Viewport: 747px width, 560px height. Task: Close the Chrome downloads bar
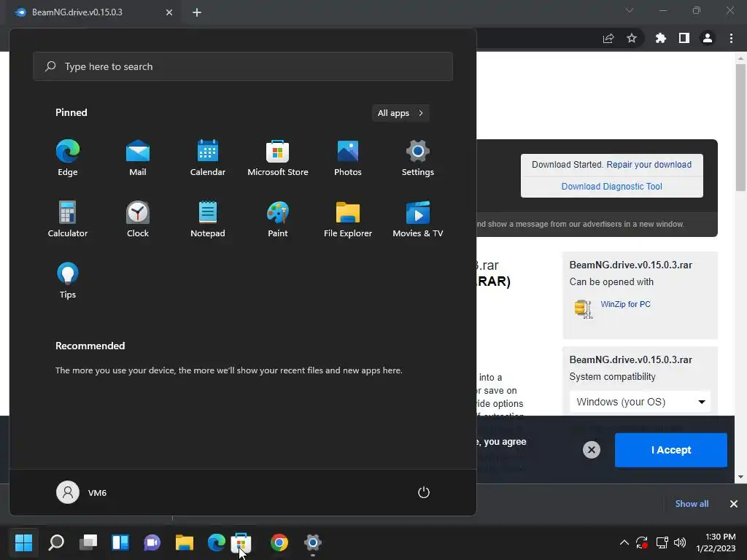tap(734, 504)
